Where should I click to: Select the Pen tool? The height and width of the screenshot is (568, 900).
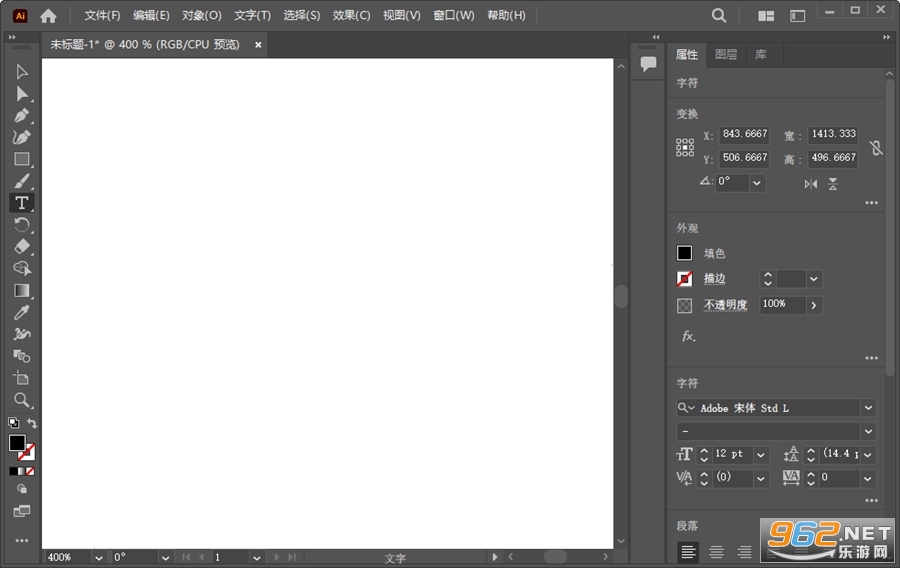[x=22, y=115]
